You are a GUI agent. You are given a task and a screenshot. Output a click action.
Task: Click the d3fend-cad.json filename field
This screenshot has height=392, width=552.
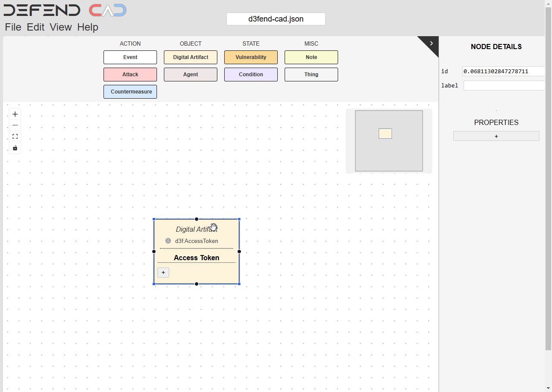pyautogui.click(x=276, y=19)
